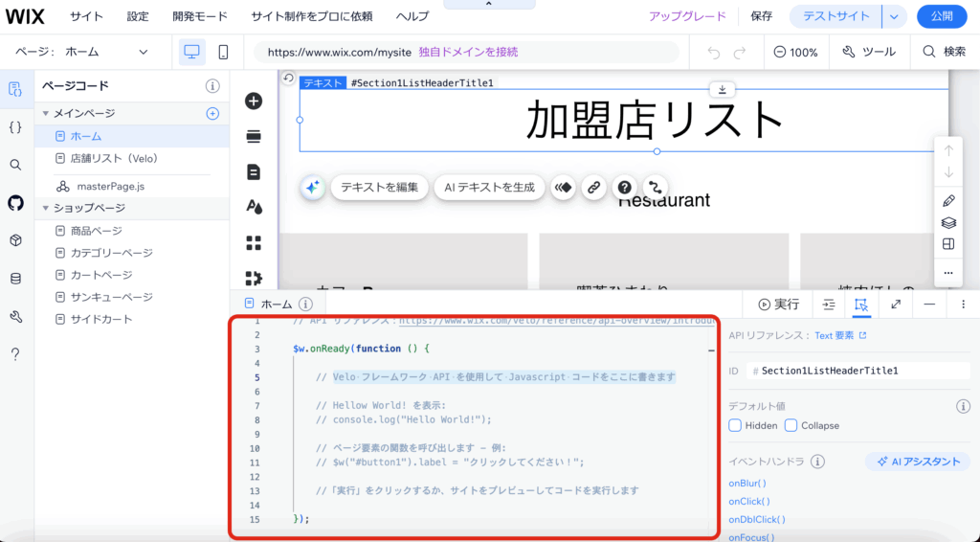Screen dimensions: 980x542
Task: Click the help icon in text toolbar
Action: [x=624, y=187]
